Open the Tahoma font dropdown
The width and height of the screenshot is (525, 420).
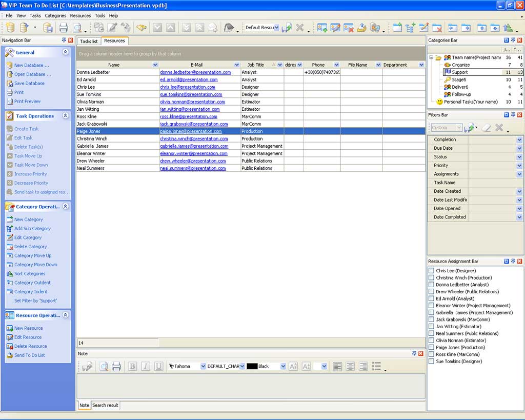click(203, 366)
